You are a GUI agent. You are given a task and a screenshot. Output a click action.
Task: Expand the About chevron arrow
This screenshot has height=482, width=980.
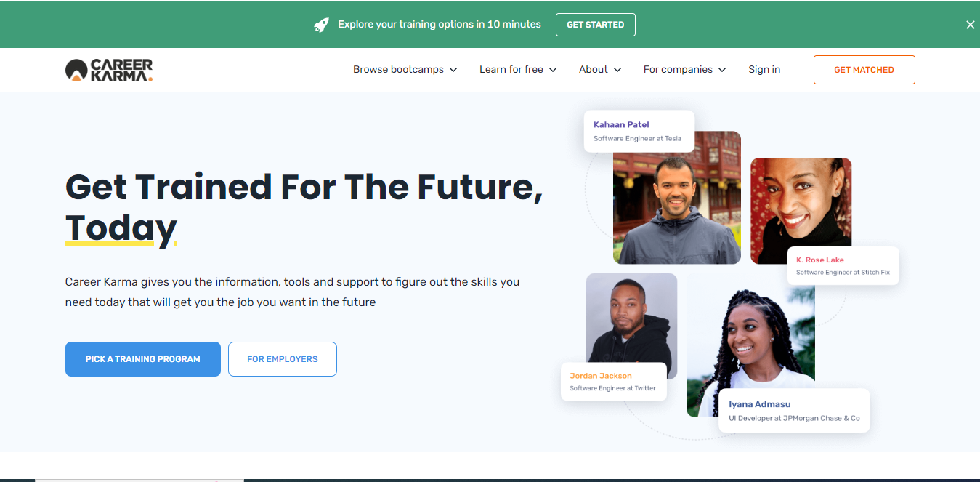(x=617, y=70)
